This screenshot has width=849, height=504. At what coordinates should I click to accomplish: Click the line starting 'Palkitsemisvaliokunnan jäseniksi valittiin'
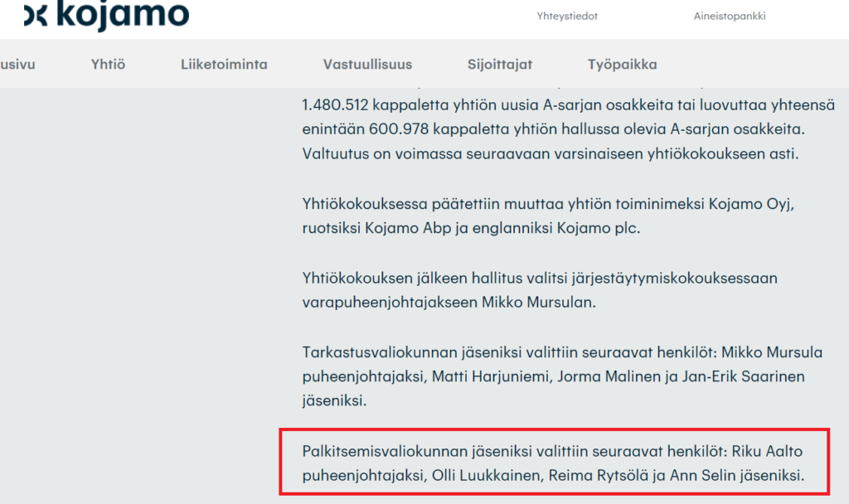pyautogui.click(x=552, y=452)
